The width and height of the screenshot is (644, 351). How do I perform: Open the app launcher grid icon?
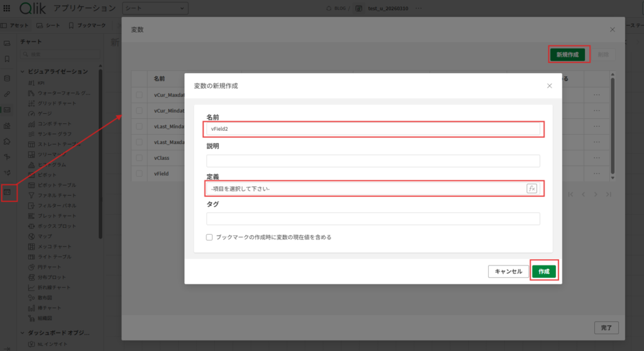pyautogui.click(x=7, y=8)
